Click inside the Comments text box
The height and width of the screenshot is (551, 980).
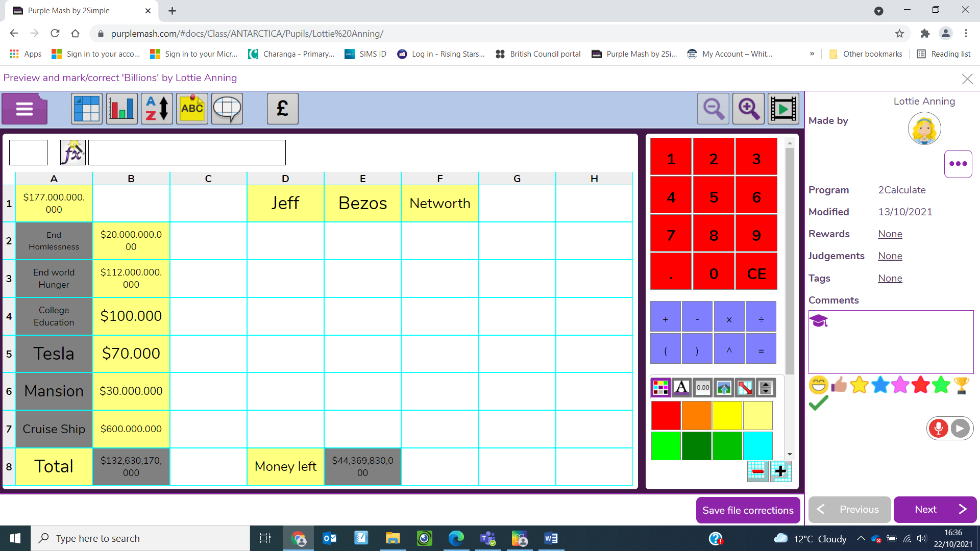click(891, 342)
